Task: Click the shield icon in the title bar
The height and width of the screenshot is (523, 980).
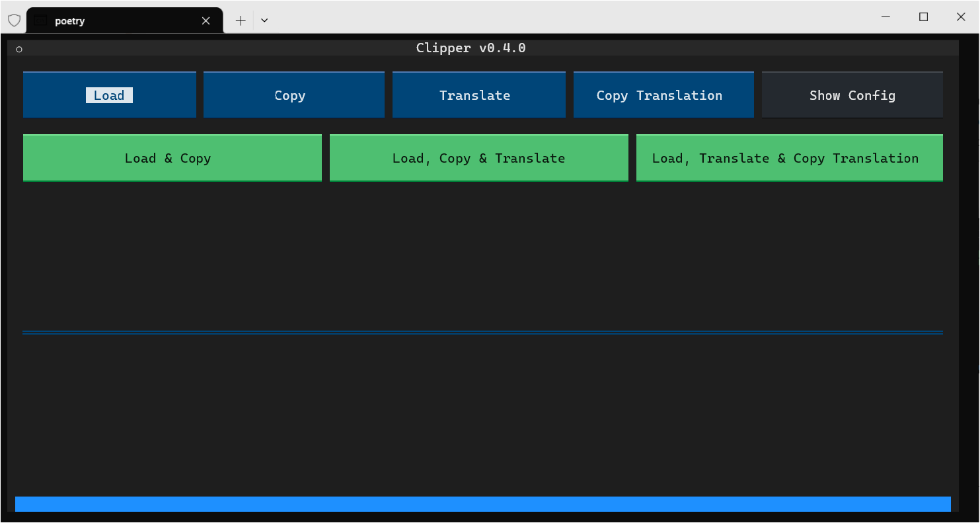Action: (x=14, y=20)
